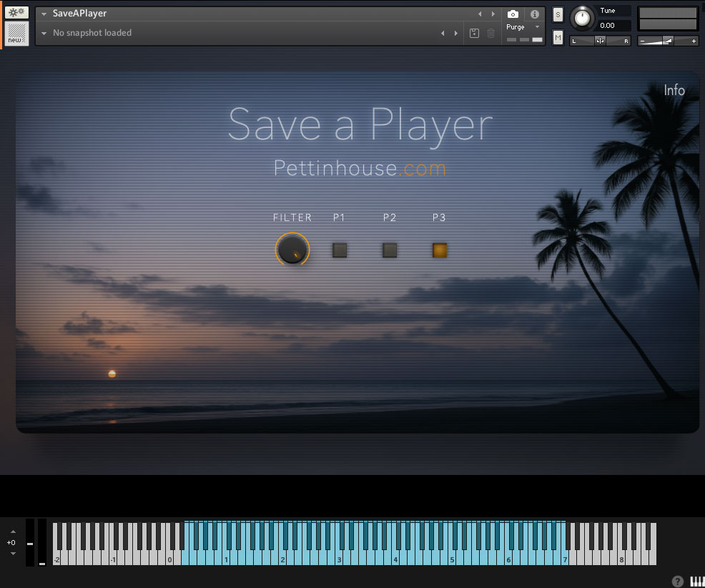Open the help question mark icon

[678, 582]
